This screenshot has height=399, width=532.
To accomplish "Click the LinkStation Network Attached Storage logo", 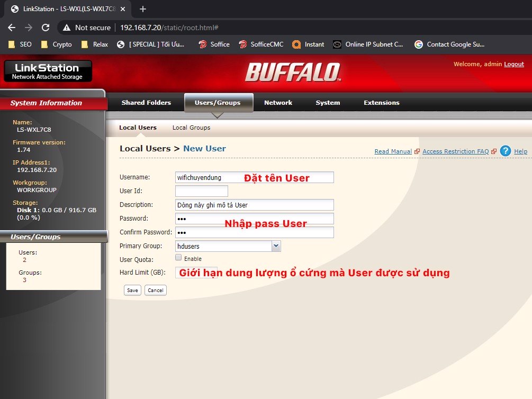I will 48,71.
